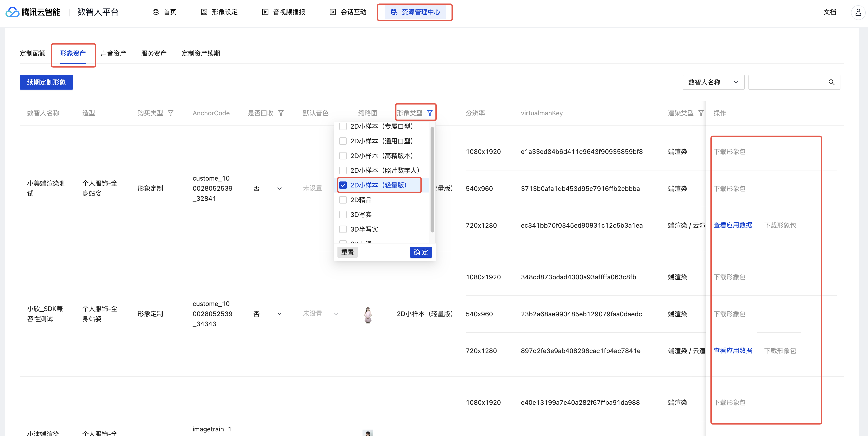The image size is (868, 436).
Task: Click the 购买类型 filter funnel icon
Action: point(171,113)
